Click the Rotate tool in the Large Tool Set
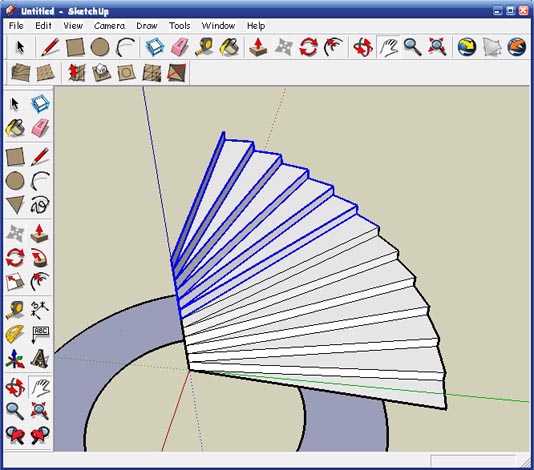 click(x=15, y=257)
